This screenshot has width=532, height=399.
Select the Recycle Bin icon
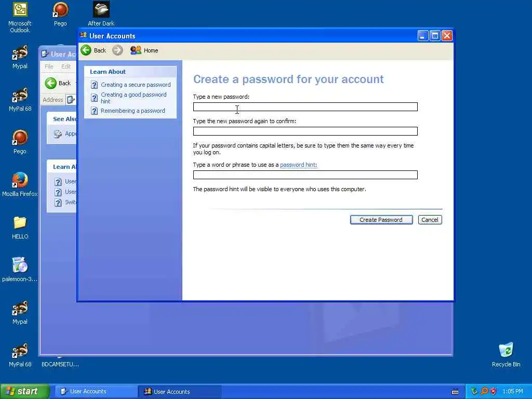[506, 355]
